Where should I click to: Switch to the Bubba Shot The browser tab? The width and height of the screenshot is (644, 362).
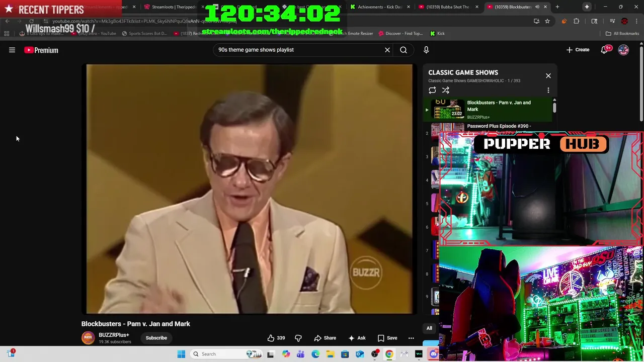coord(448,7)
